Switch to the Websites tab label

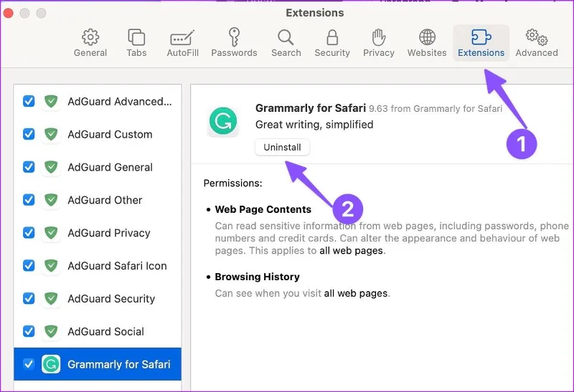coord(427,52)
